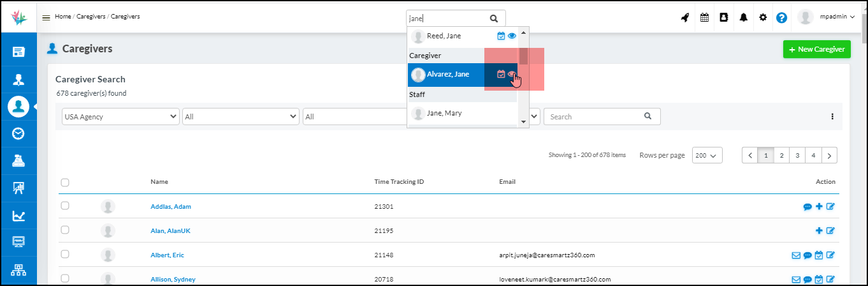Screen dimensions: 868x286
Task: Click plus icon for Addlas, Adam
Action: 819,206
